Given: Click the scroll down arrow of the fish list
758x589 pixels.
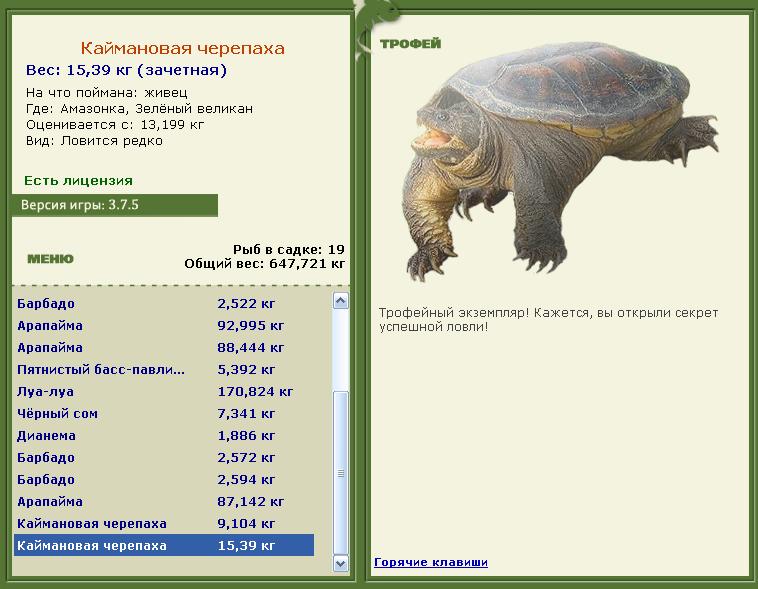Looking at the screenshot, I should point(341,564).
